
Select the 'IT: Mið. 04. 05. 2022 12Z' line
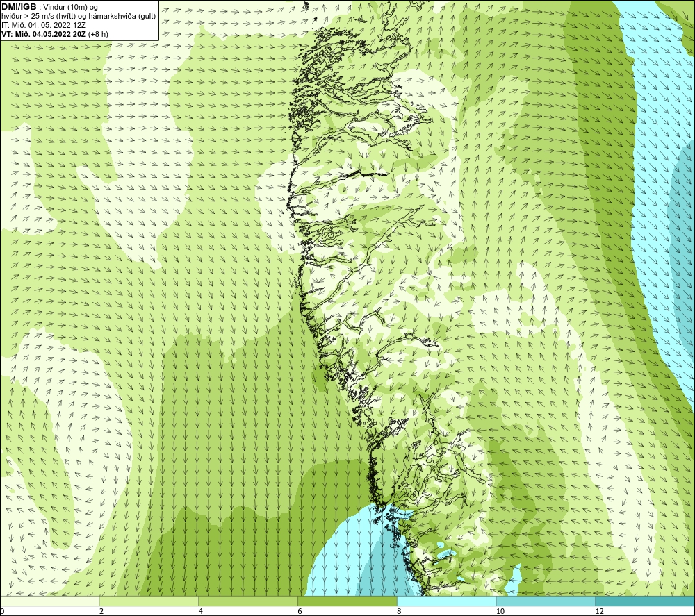tap(44, 25)
